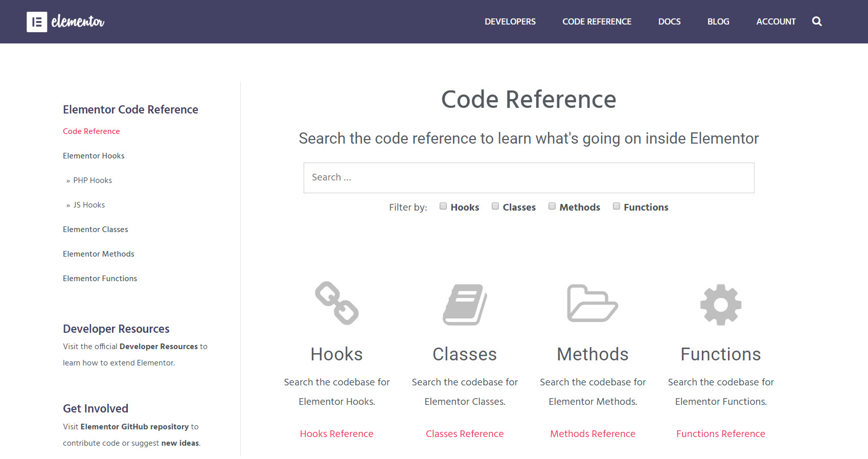
Task: Click the Functions gear icon
Action: point(721,305)
